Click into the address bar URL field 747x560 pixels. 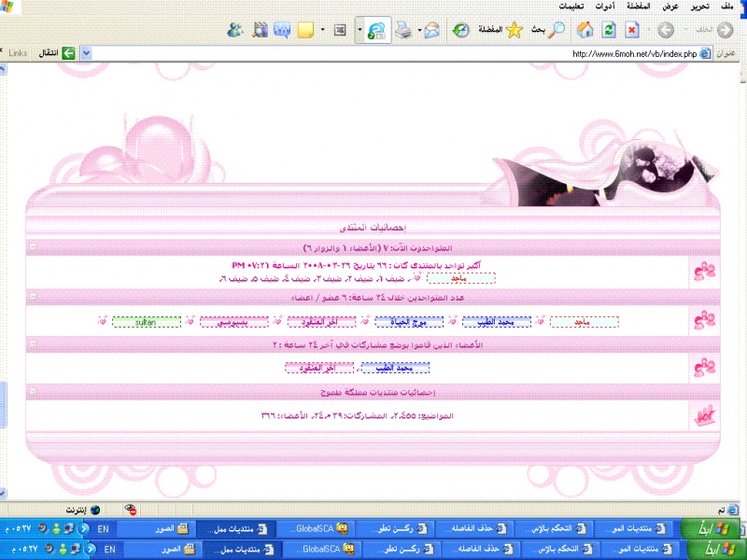(x=373, y=53)
